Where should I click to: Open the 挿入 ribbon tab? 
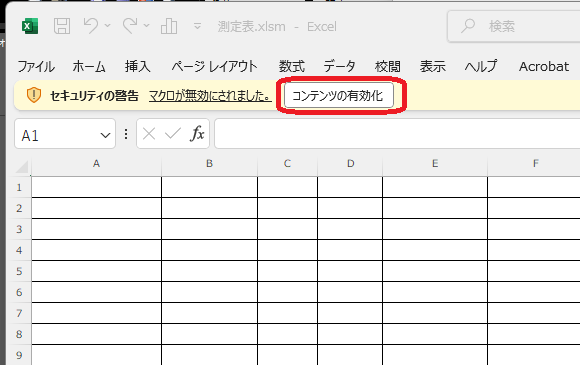(x=137, y=67)
